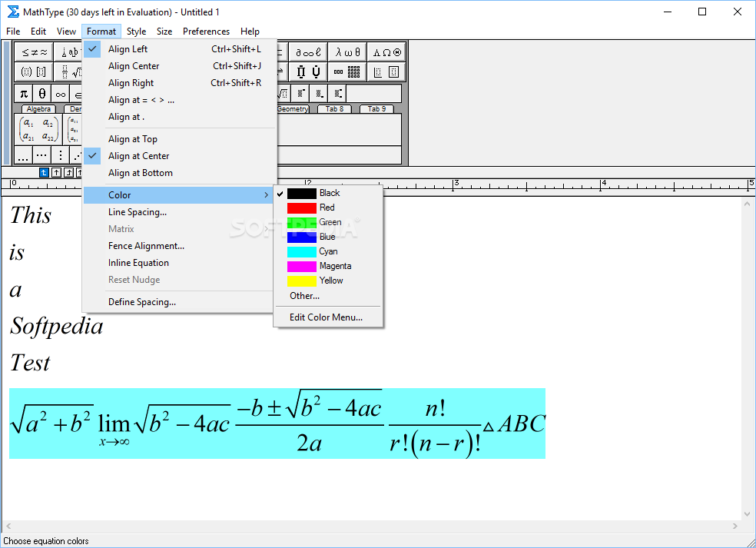The width and height of the screenshot is (756, 548).
Task: Choose Other… color option
Action: 328,296
